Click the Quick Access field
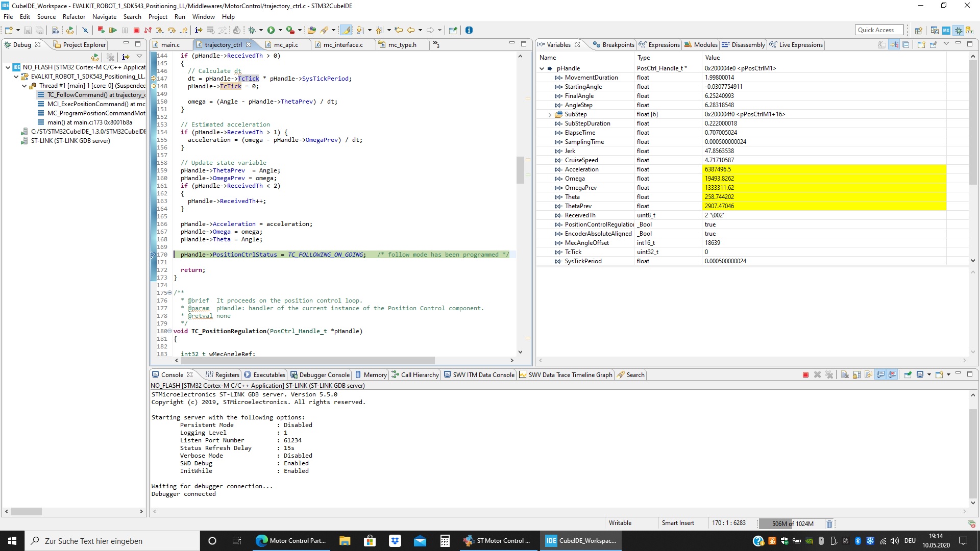 click(x=879, y=30)
